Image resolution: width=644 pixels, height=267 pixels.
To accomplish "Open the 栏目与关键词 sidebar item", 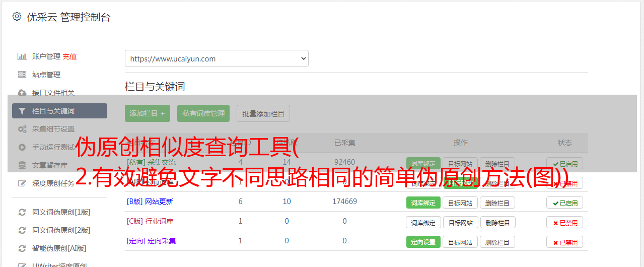I will click(59, 111).
